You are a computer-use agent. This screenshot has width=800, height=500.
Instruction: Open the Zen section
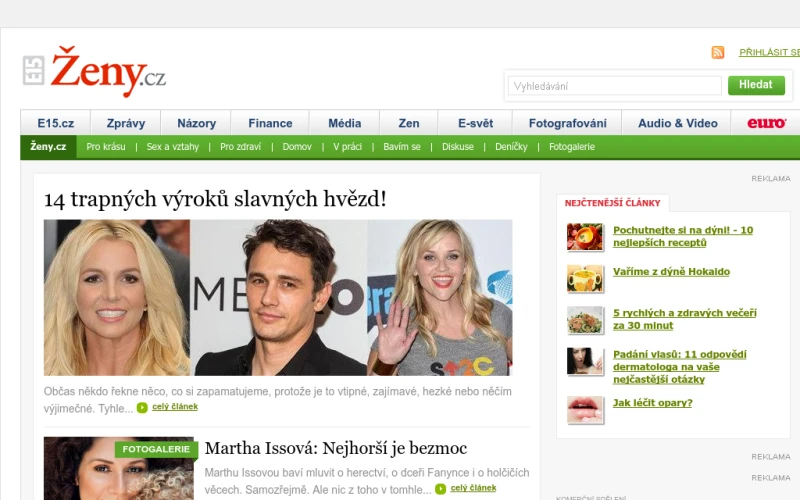tap(409, 123)
